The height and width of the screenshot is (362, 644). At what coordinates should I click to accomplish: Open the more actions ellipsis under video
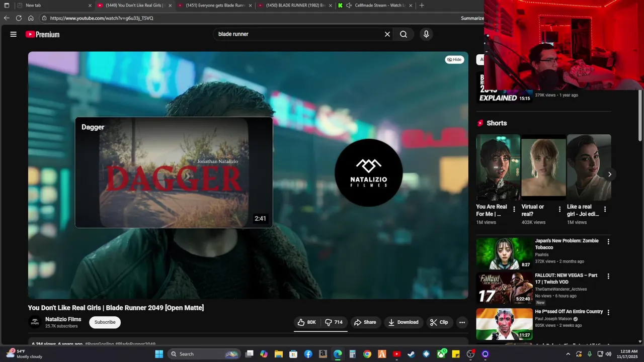(x=462, y=322)
